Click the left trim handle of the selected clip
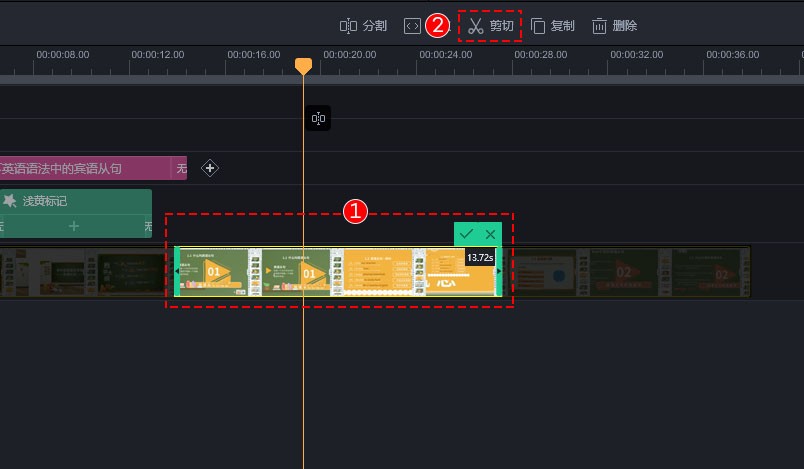Image resolution: width=804 pixels, height=469 pixels. (x=177, y=271)
